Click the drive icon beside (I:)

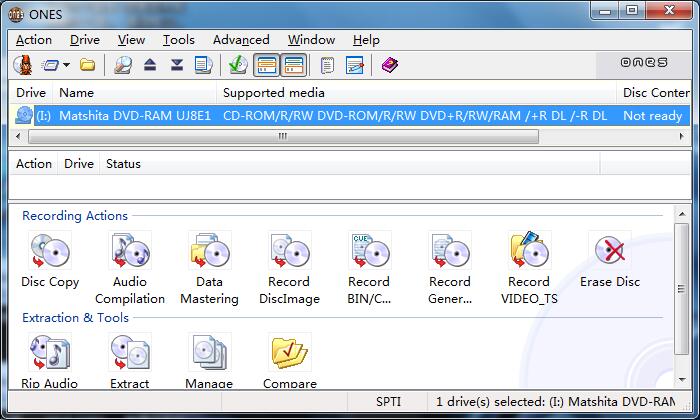pyautogui.click(x=23, y=116)
